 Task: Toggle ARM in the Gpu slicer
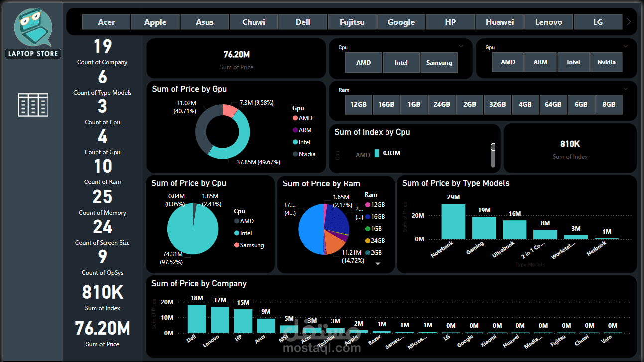click(540, 62)
